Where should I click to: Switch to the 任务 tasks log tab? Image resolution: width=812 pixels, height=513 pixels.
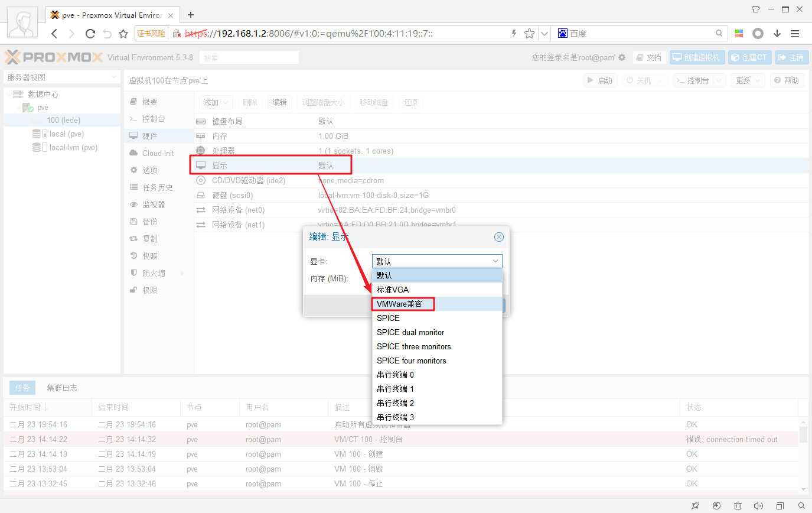point(22,388)
